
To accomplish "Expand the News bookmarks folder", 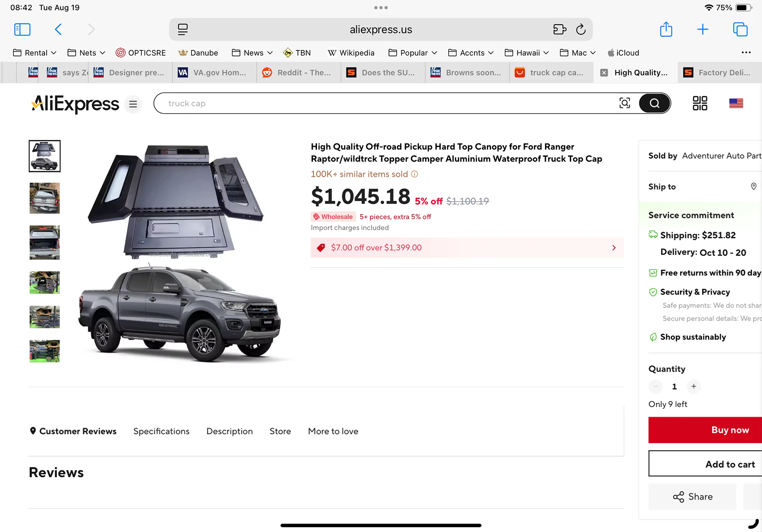I will pos(252,53).
